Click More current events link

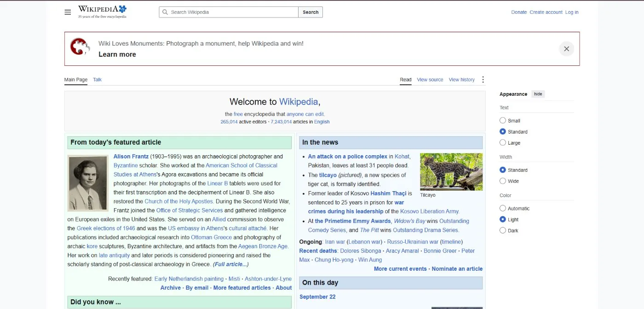(400, 269)
